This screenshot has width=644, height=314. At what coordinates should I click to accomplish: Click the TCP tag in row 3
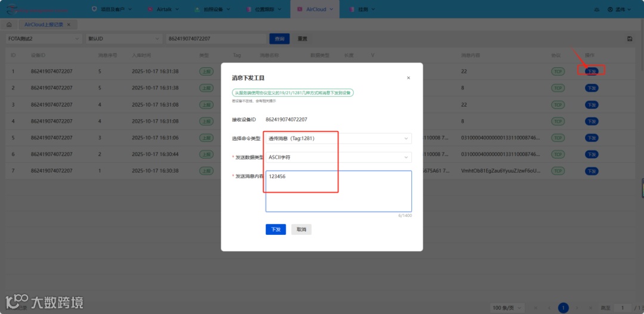pyautogui.click(x=558, y=105)
